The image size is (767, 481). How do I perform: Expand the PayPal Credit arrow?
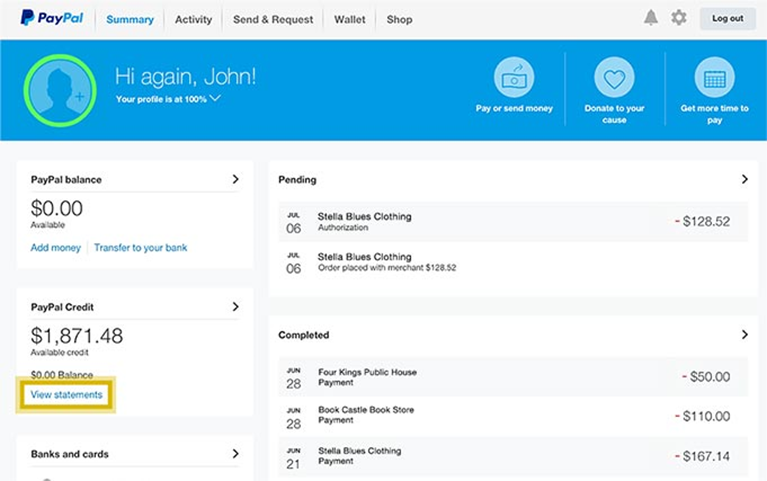click(x=236, y=307)
